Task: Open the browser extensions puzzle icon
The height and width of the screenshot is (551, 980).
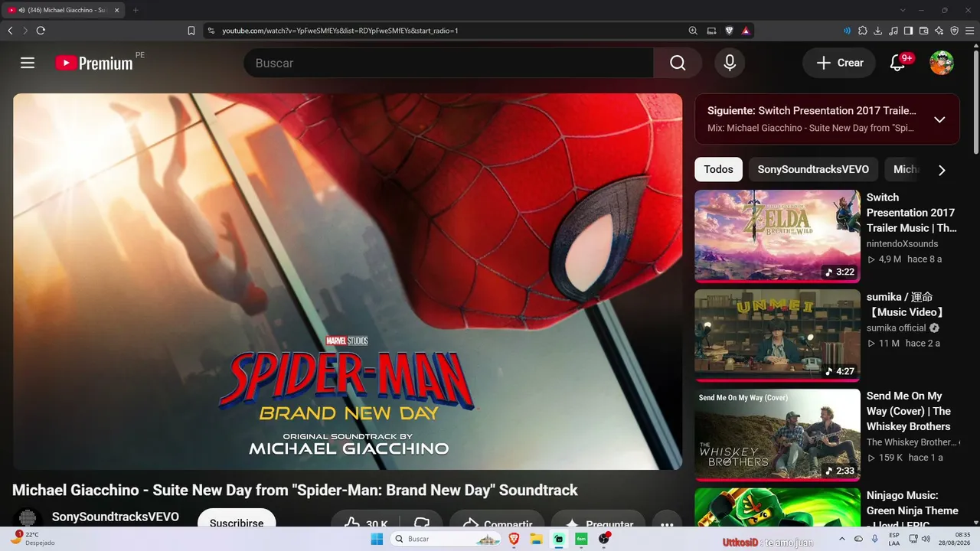Action: [862, 31]
